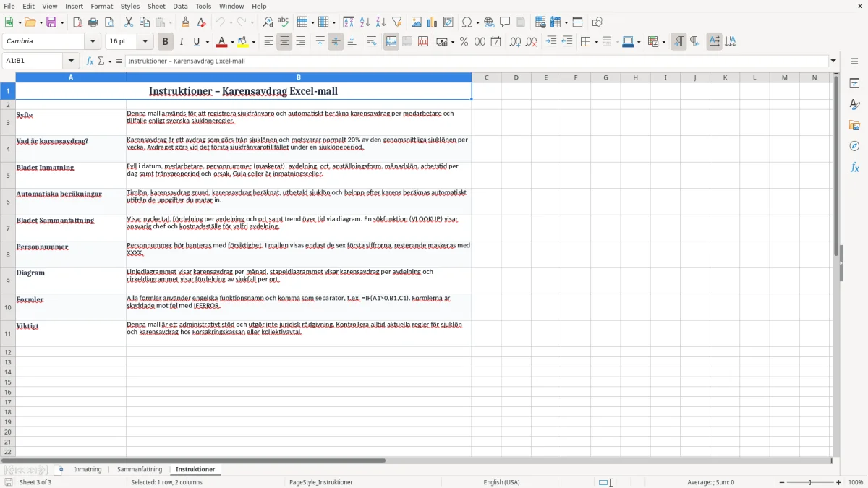The image size is (868, 488).
Task: Open sidebar Properties panel icon
Action: 854,83
